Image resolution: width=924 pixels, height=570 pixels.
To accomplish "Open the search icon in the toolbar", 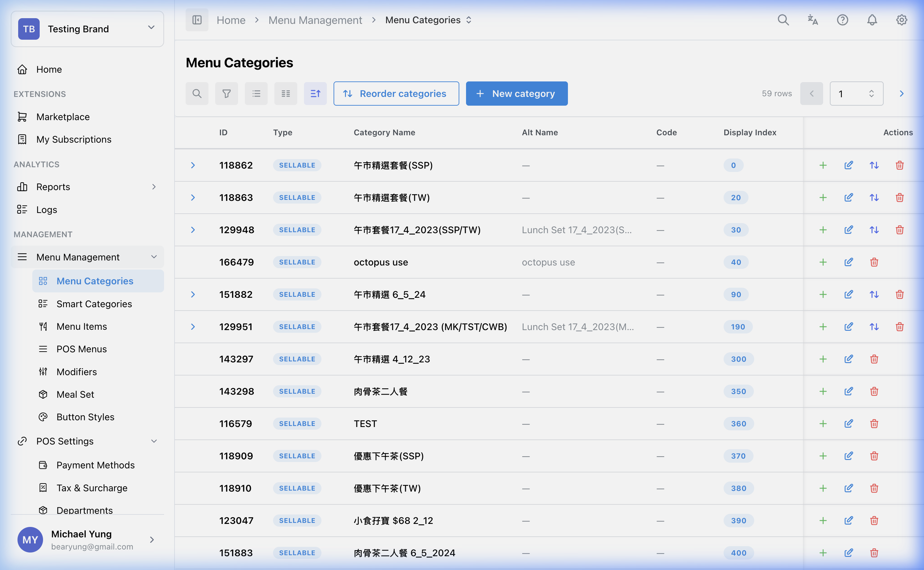I will click(197, 94).
